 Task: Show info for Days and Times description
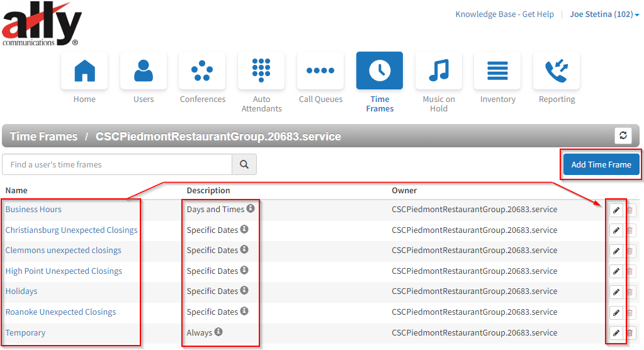[251, 208]
